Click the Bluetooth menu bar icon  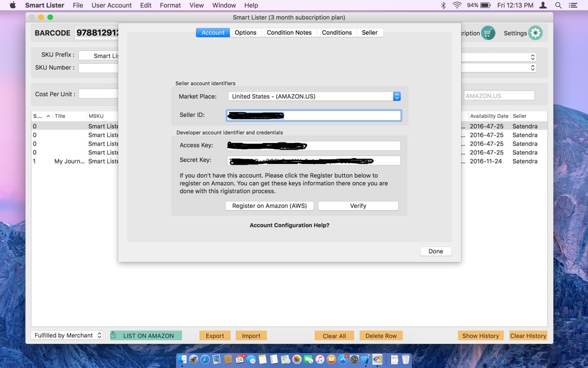point(443,5)
